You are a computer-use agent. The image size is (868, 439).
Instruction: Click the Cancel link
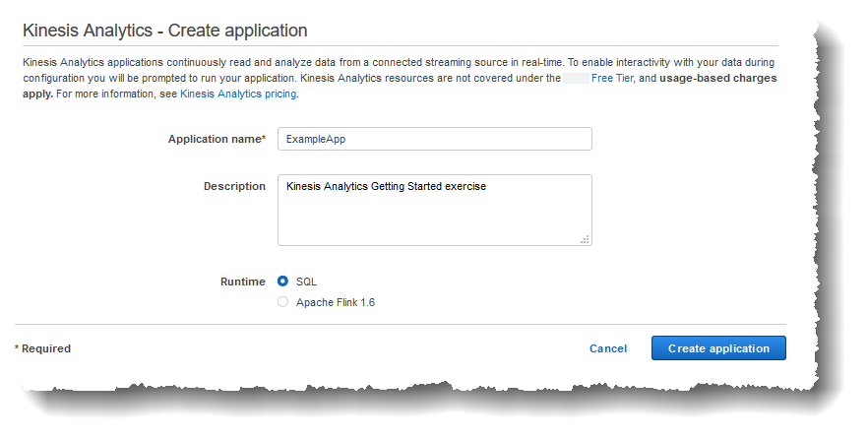click(x=607, y=348)
